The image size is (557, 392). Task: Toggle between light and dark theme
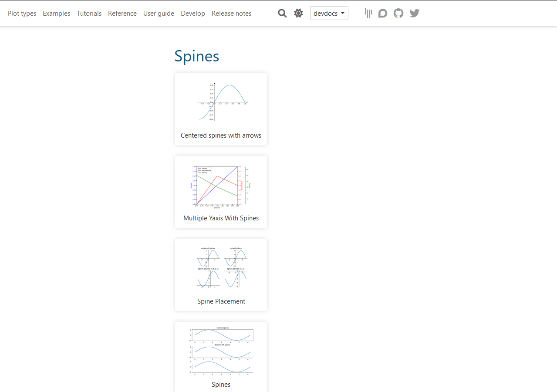tap(298, 13)
